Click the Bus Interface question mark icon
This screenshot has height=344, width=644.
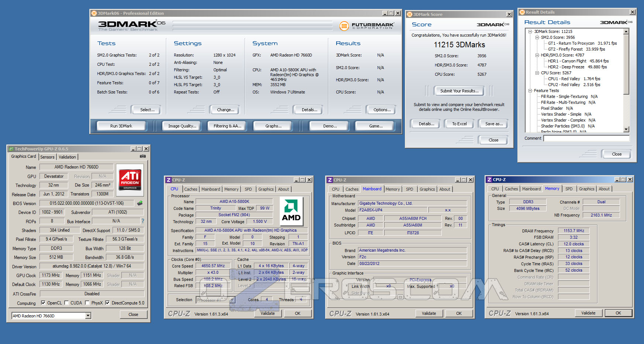pos(143,221)
